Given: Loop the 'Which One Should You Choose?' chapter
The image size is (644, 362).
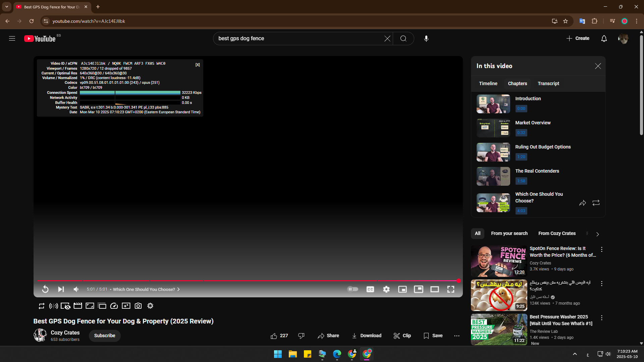Looking at the screenshot, I should 596,203.
